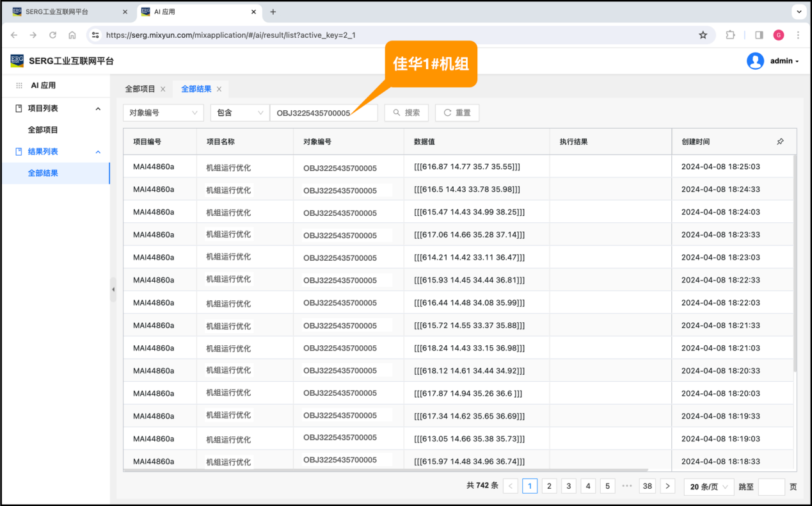Bookmark this page with the star icon
This screenshot has width=812, height=506.
click(x=703, y=35)
